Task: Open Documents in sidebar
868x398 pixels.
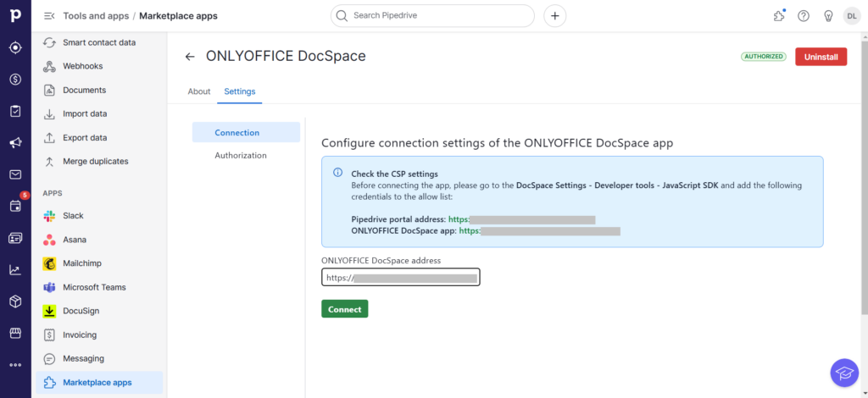Action: click(99, 90)
